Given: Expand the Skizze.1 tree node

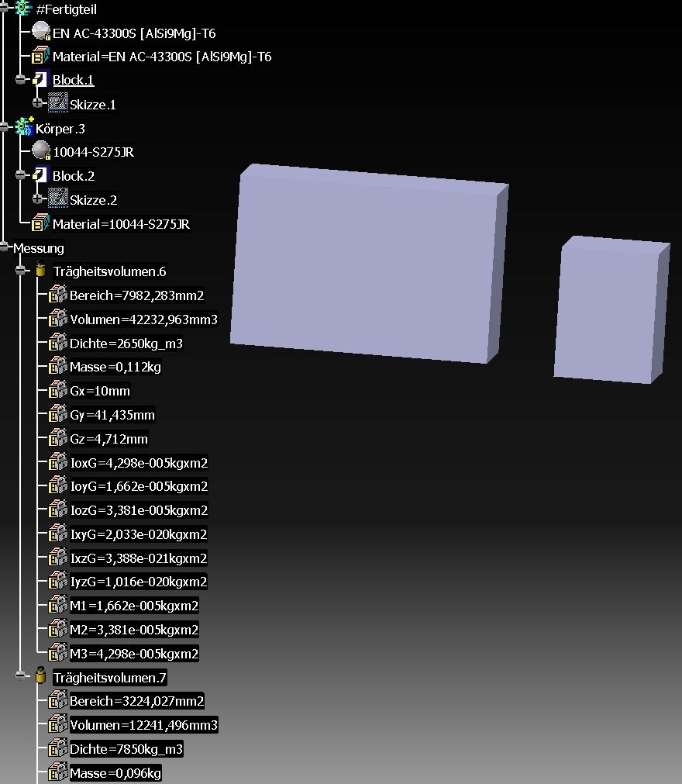Looking at the screenshot, I should point(37,103).
